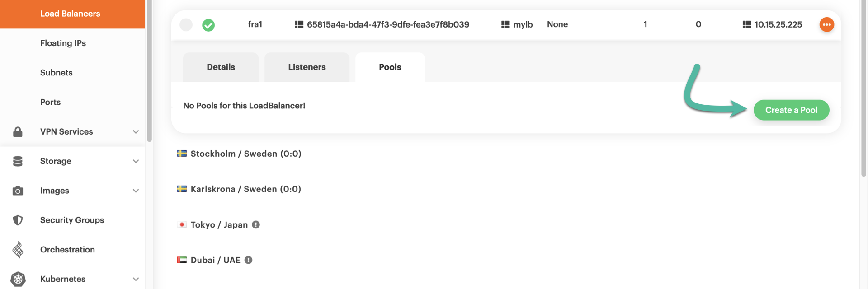Click the orange three-dots actions button
Screen dimensions: 868x289
click(826, 24)
